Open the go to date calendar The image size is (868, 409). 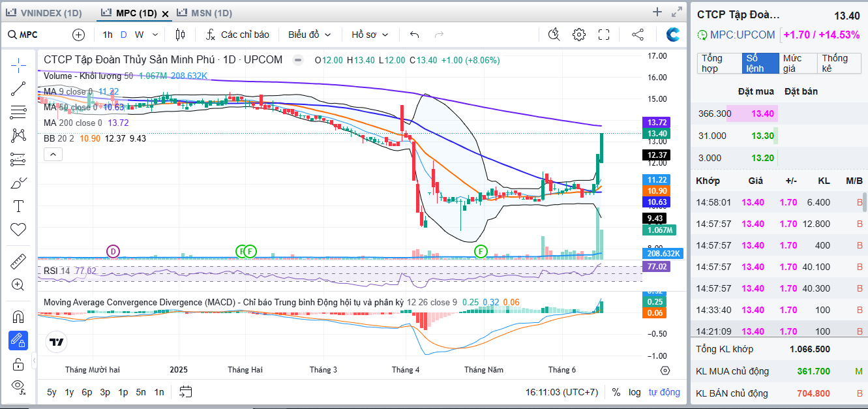(x=186, y=392)
